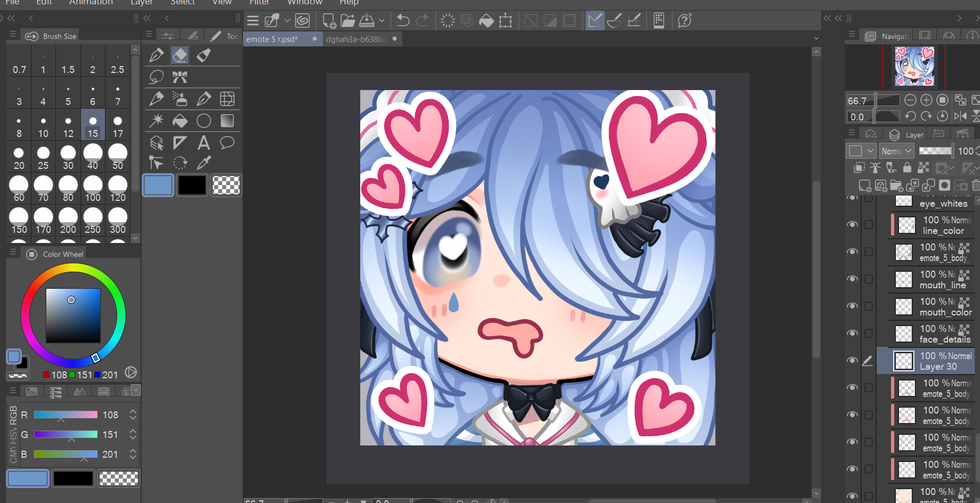
Task: Open the canvas tab list dropdown arrow
Action: [816, 39]
